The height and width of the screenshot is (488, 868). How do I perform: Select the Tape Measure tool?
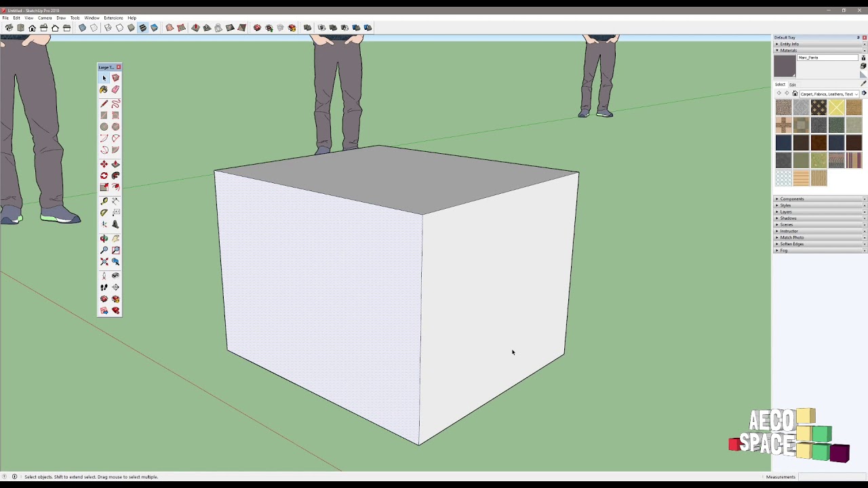(104, 201)
